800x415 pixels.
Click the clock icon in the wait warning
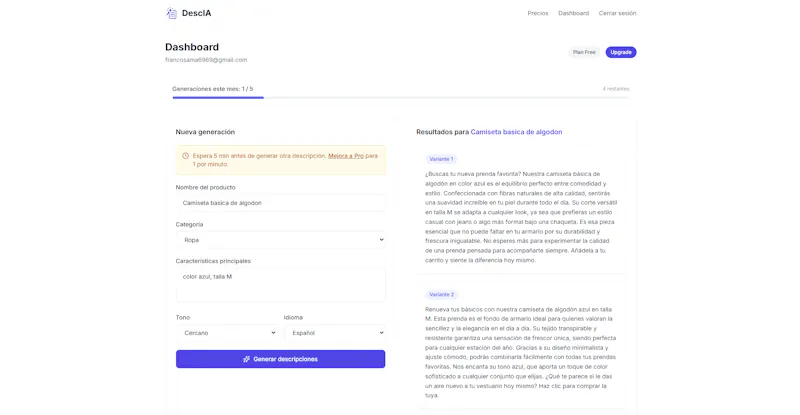coord(185,156)
